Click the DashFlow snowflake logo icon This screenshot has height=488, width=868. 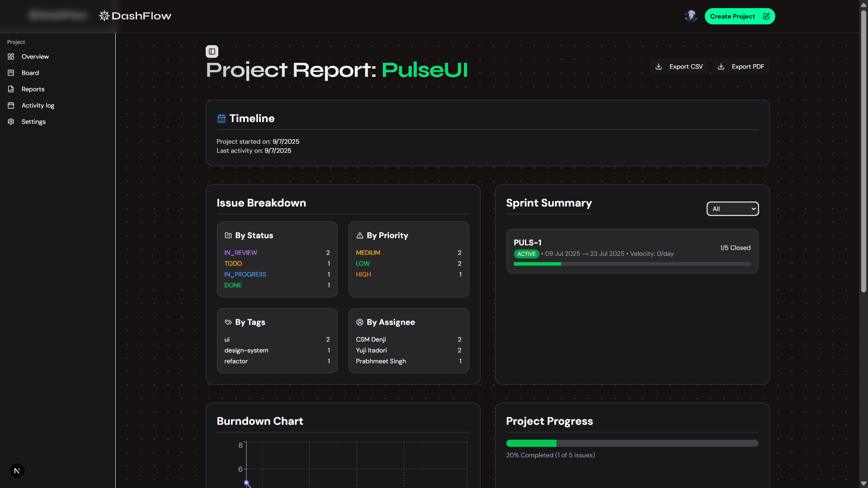[104, 15]
